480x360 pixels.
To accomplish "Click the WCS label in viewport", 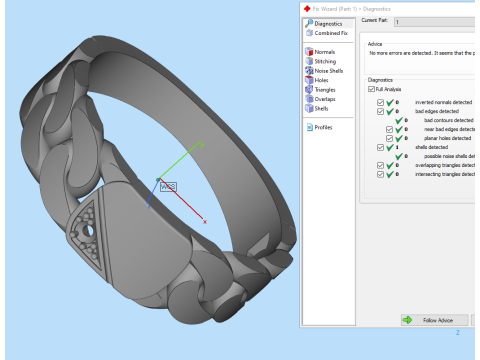I will coord(168,187).
